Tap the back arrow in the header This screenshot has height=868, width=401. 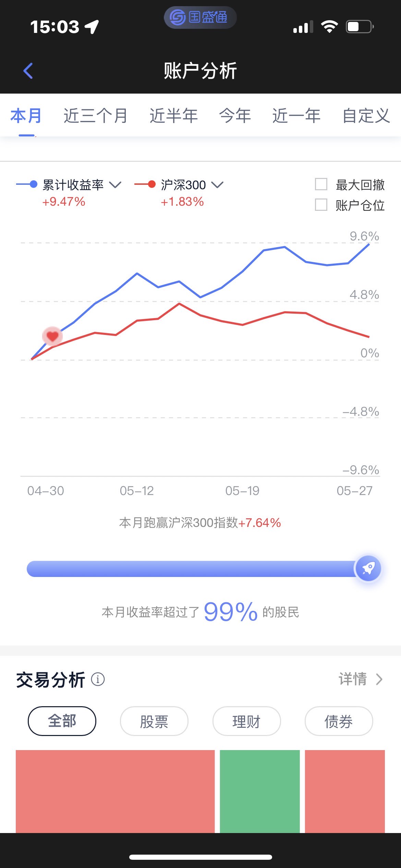[28, 71]
